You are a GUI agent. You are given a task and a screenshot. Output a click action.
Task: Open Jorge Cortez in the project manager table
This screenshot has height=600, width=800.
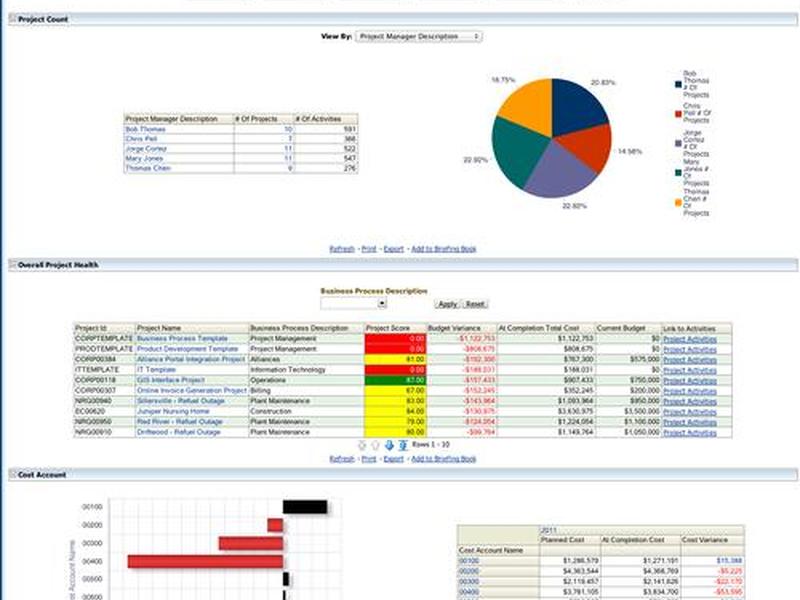click(146, 148)
